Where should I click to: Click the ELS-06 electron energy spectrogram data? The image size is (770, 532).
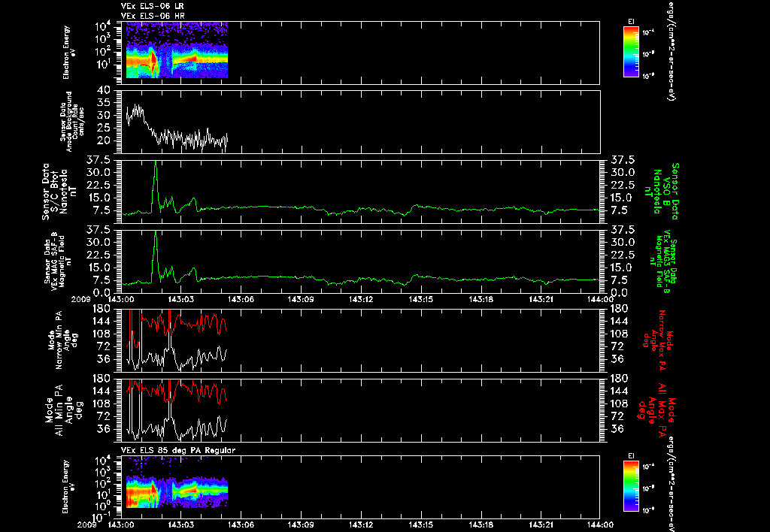177,50
